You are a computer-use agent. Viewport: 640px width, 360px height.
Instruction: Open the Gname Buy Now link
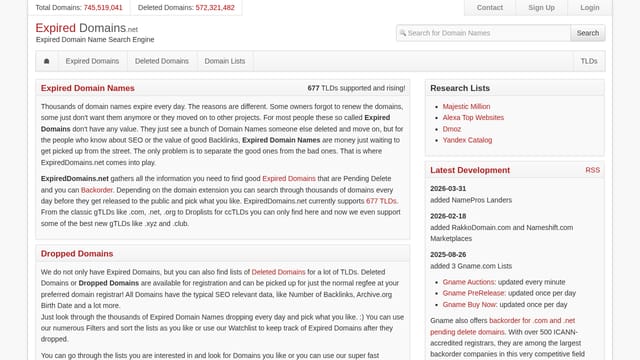470,304
